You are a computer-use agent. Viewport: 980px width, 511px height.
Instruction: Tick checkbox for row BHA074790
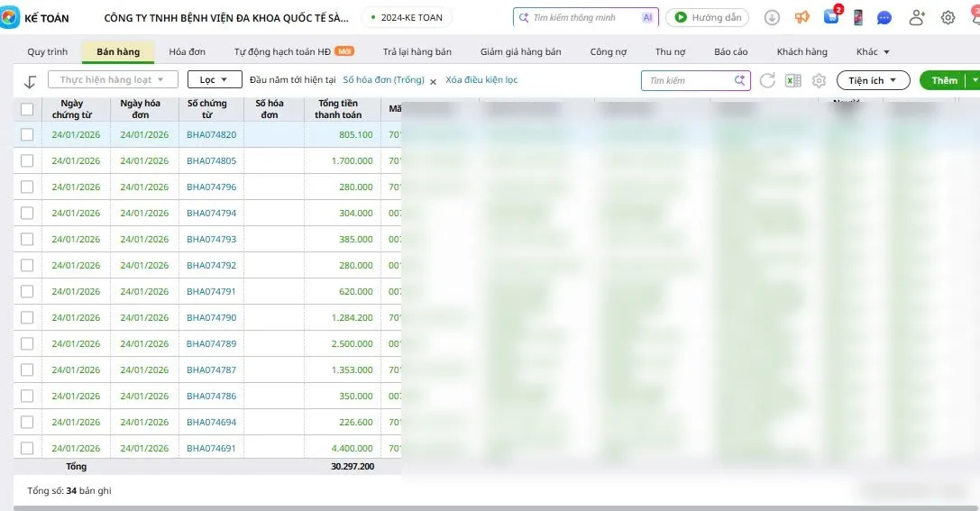pyautogui.click(x=27, y=318)
